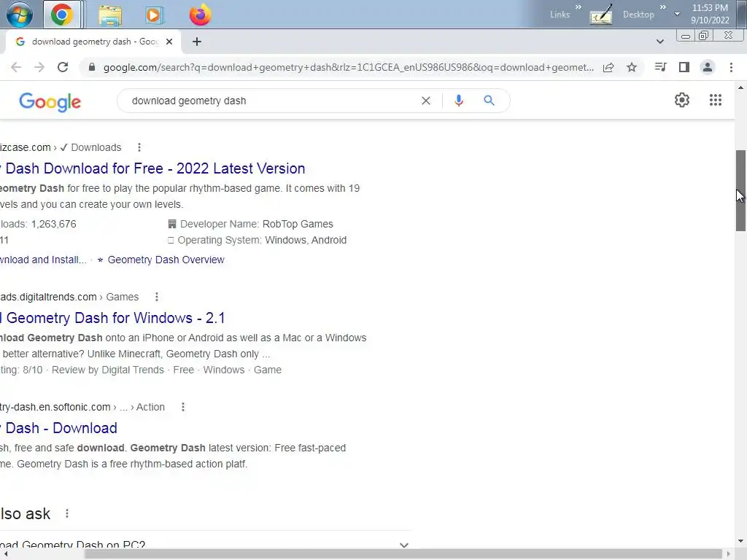The image size is (747, 560).
Task: Share this page using the share icon
Action: pyautogui.click(x=608, y=67)
